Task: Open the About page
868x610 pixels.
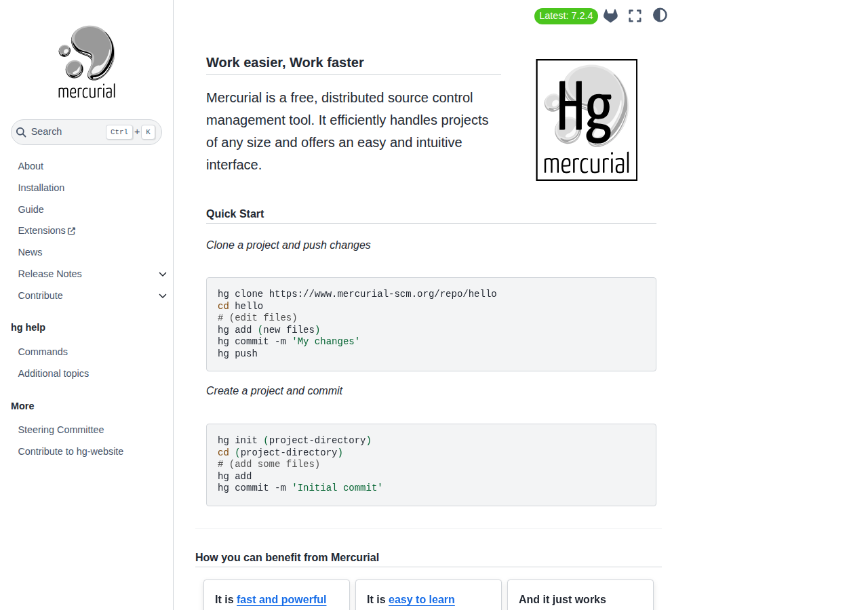Action: (31, 166)
